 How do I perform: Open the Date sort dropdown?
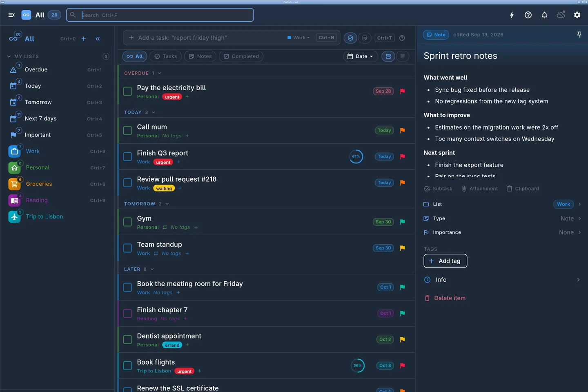(361, 56)
